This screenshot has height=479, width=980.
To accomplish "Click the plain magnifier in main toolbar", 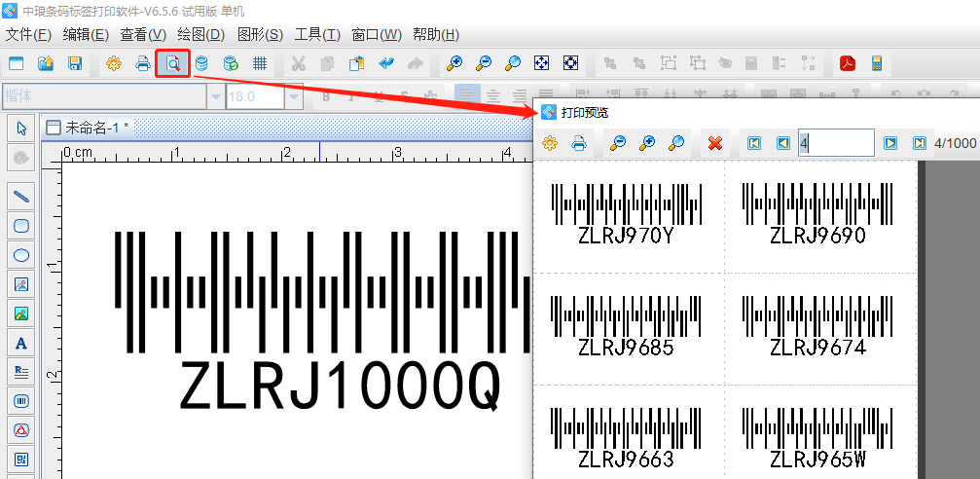I will [x=513, y=63].
